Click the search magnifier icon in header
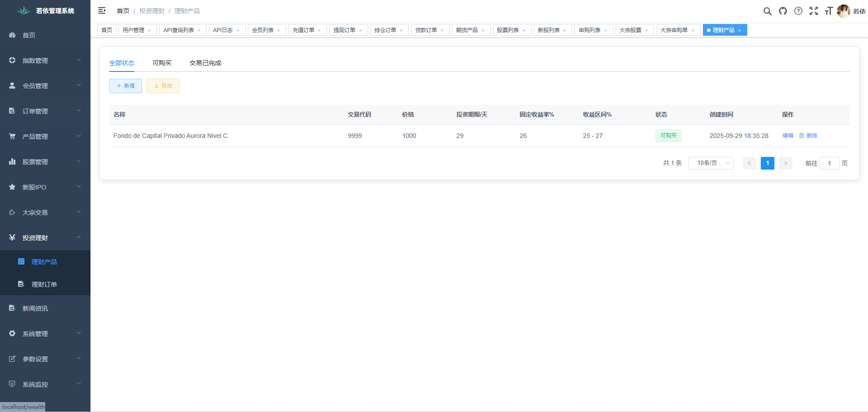Screen dimensions: 868x412 tap(767, 11)
